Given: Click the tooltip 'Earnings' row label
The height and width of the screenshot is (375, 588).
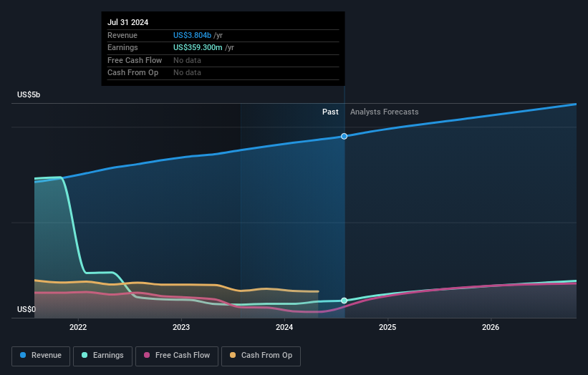Looking at the screenshot, I should tap(122, 47).
